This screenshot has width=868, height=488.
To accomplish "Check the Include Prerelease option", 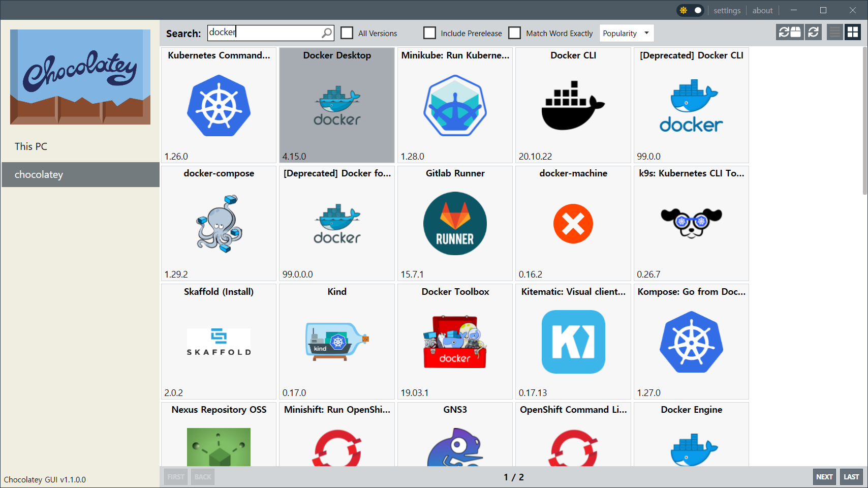I will coord(429,33).
